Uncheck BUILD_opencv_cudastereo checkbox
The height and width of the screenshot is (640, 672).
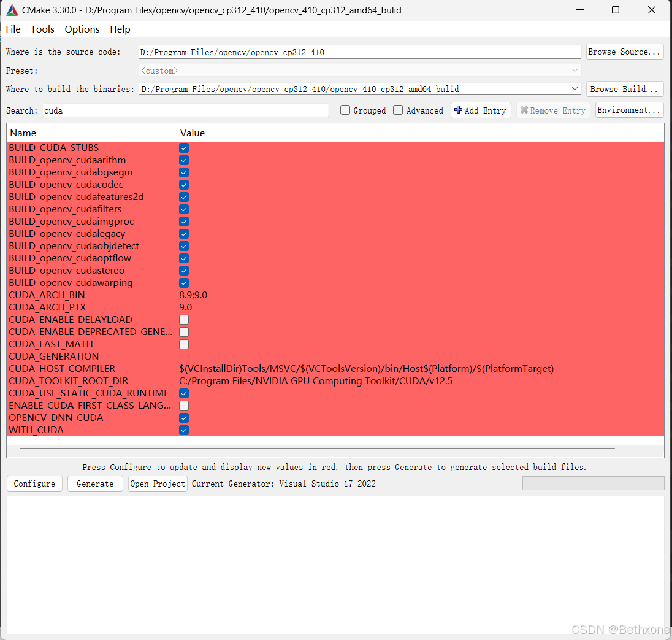(184, 271)
